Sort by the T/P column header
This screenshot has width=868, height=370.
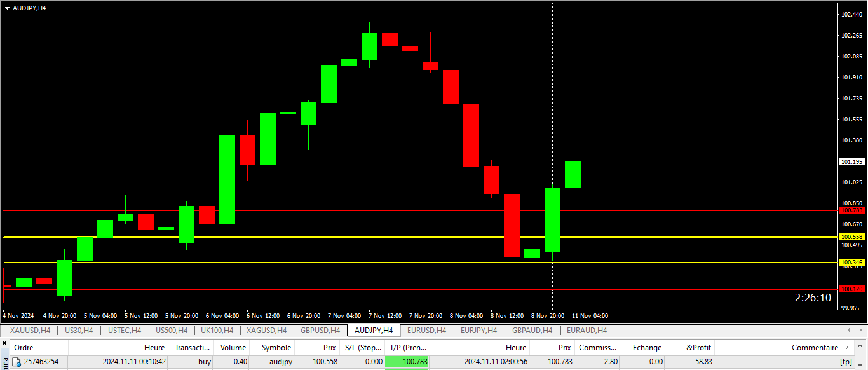(407, 348)
